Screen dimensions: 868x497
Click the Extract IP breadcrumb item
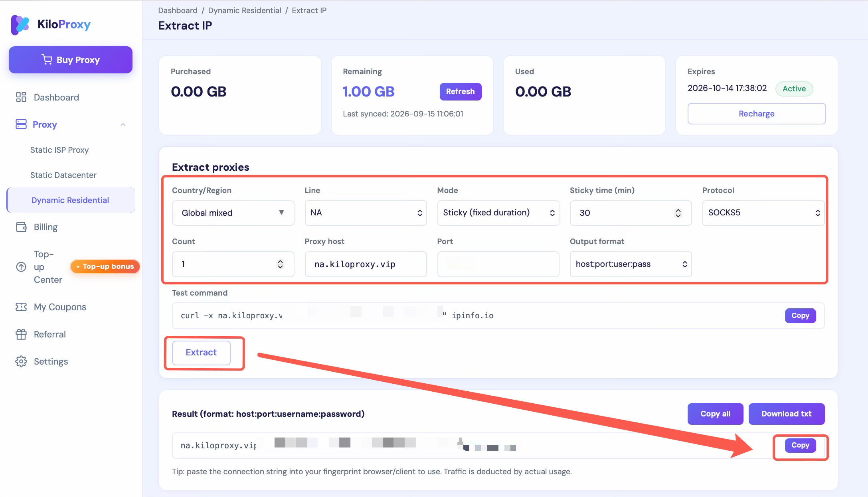(309, 10)
